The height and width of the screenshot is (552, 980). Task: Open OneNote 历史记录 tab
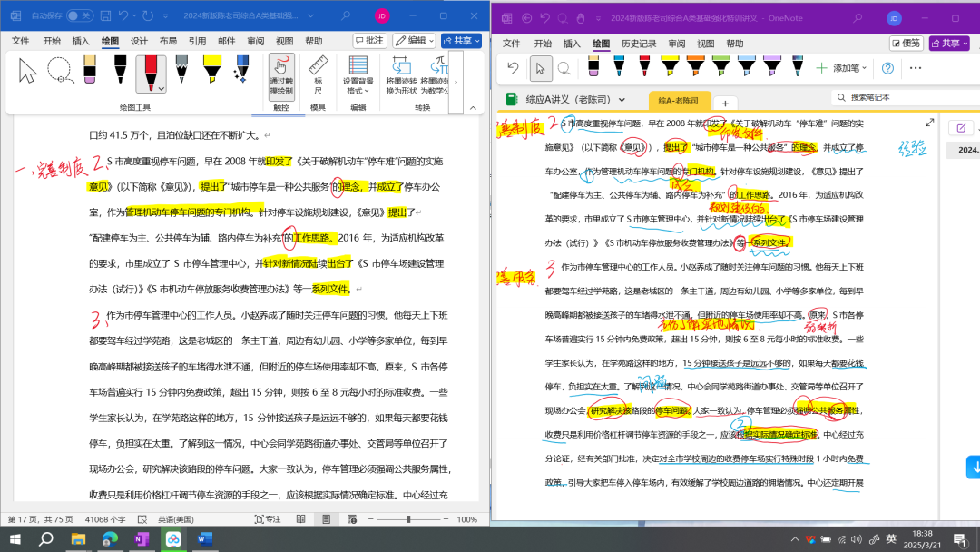[x=639, y=44]
